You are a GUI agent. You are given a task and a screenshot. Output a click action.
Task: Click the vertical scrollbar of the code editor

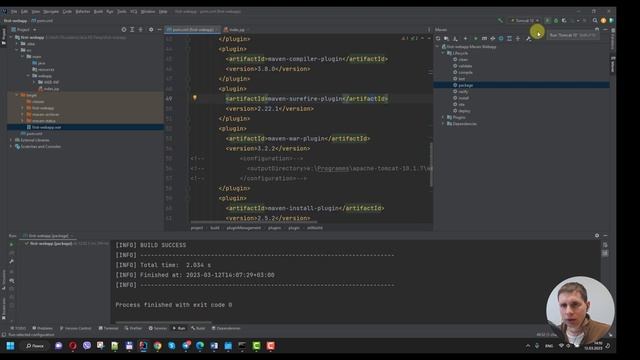[431, 165]
